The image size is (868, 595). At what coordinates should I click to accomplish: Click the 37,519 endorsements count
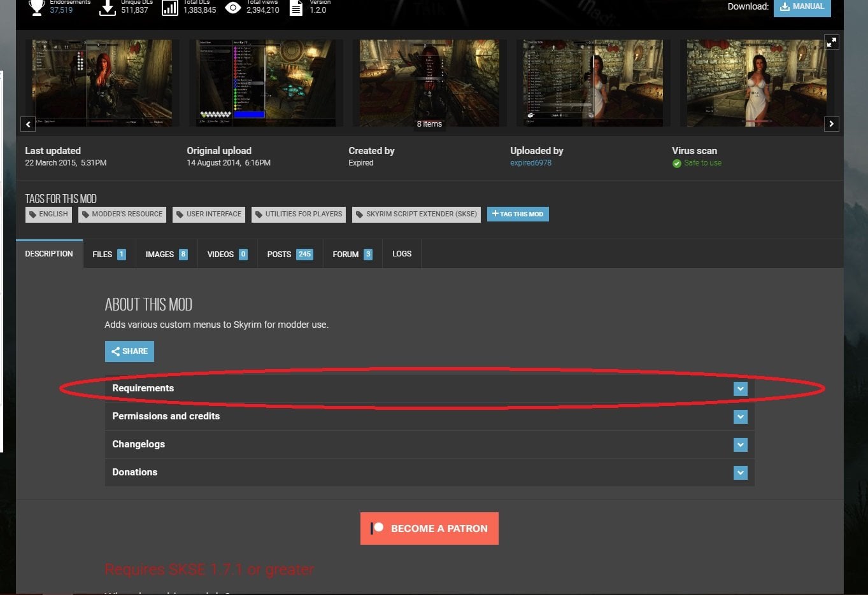click(61, 10)
